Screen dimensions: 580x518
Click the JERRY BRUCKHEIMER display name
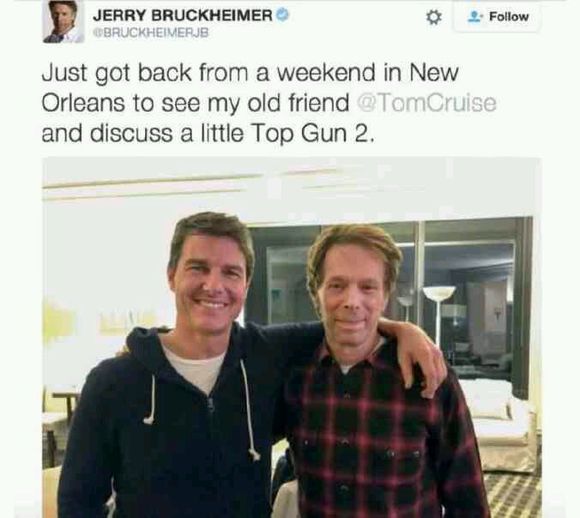tap(183, 16)
